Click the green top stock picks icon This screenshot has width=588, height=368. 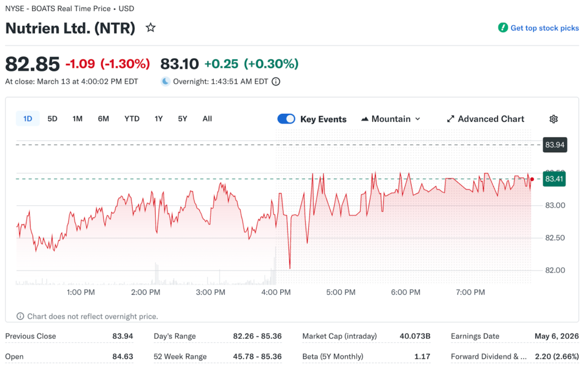tap(503, 28)
